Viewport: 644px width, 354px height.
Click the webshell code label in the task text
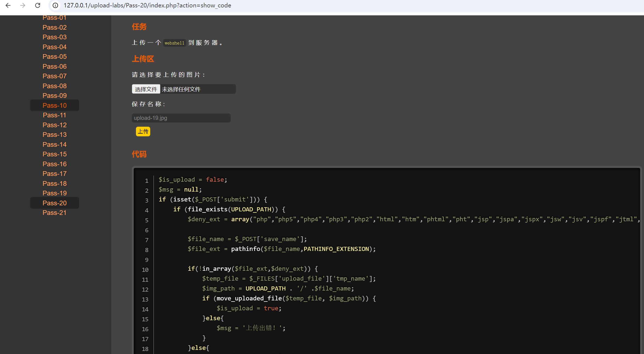(174, 43)
